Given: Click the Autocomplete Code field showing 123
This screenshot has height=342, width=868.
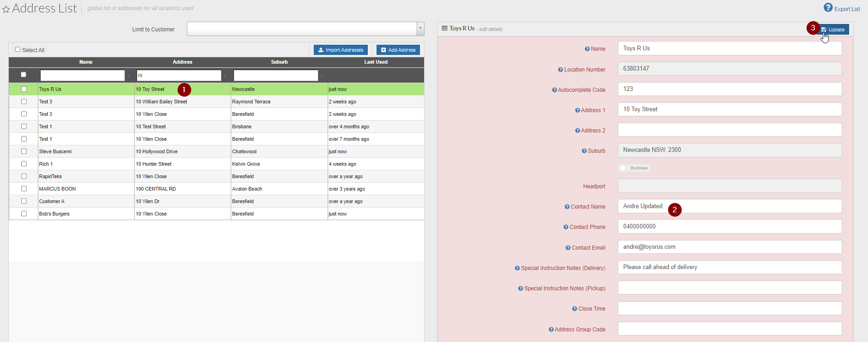Looking at the screenshot, I should (x=730, y=89).
